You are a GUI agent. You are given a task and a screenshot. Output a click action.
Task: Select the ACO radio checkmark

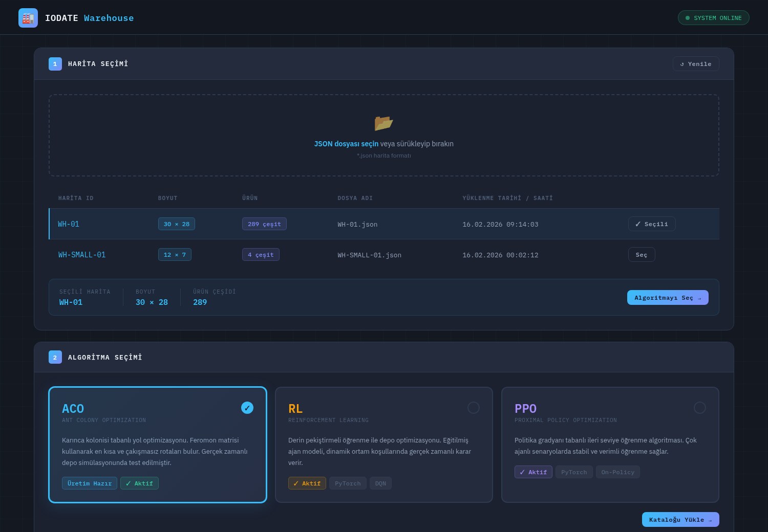pyautogui.click(x=247, y=408)
